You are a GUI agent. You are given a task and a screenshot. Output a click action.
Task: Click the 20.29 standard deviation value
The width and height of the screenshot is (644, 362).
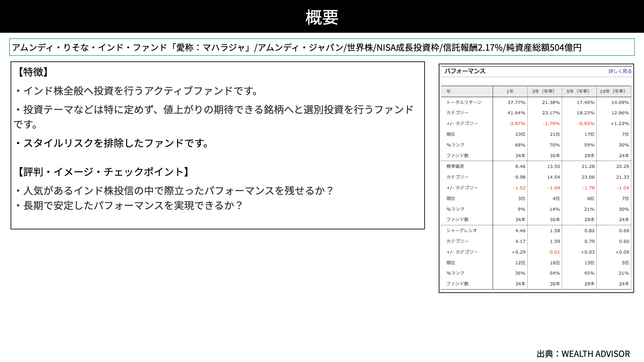(623, 166)
